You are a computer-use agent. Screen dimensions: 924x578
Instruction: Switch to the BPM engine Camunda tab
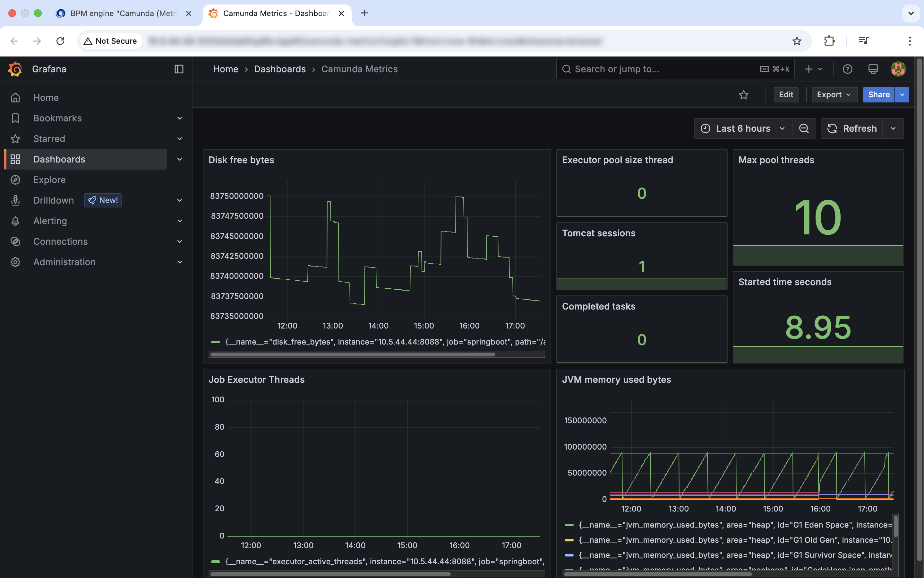[124, 13]
